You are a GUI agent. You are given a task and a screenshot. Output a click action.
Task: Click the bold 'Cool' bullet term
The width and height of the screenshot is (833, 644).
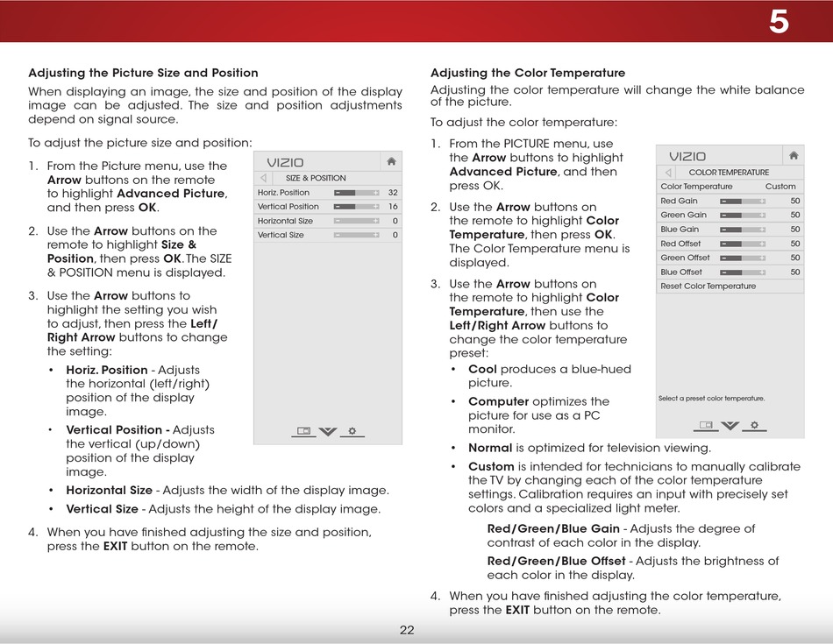[x=482, y=369]
